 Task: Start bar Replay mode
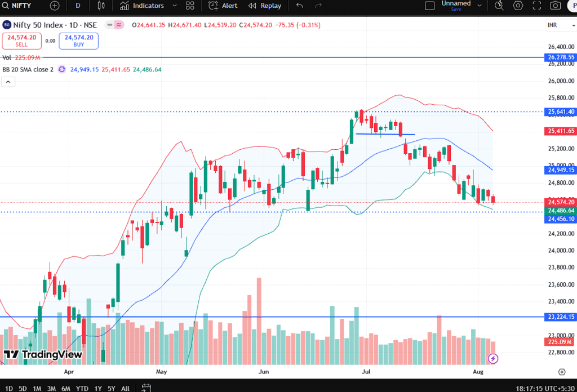coord(265,6)
